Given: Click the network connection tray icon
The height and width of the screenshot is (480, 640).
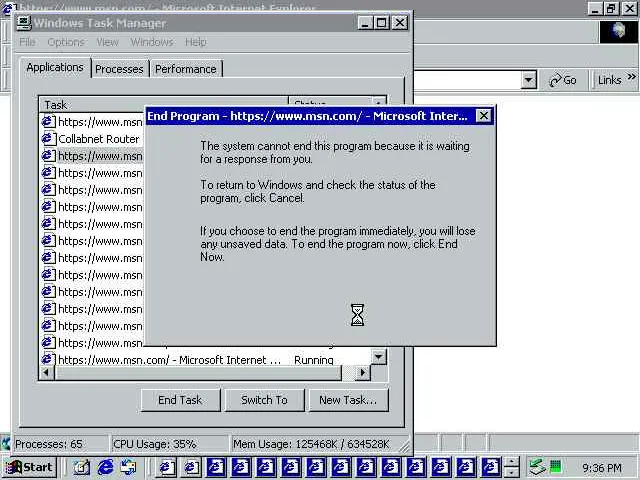Looking at the screenshot, I should click(537, 467).
